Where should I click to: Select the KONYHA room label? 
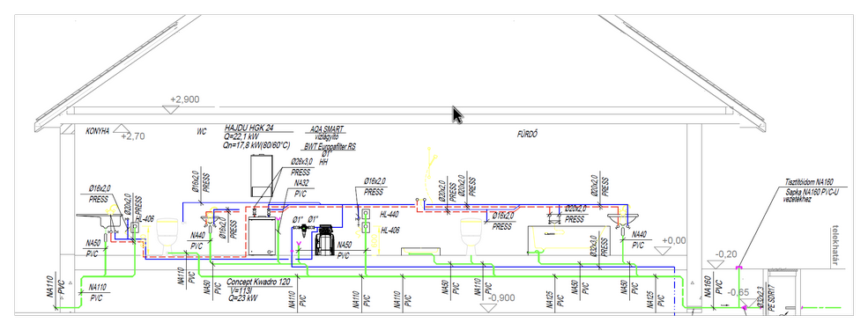[98, 131]
